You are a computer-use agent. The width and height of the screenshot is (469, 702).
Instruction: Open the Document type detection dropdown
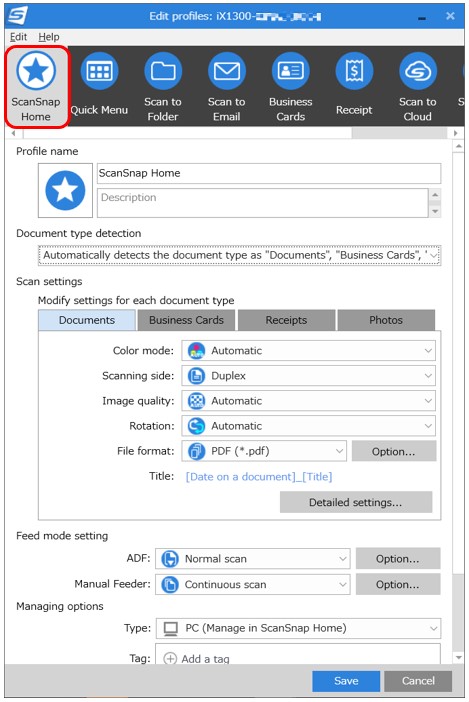239,255
